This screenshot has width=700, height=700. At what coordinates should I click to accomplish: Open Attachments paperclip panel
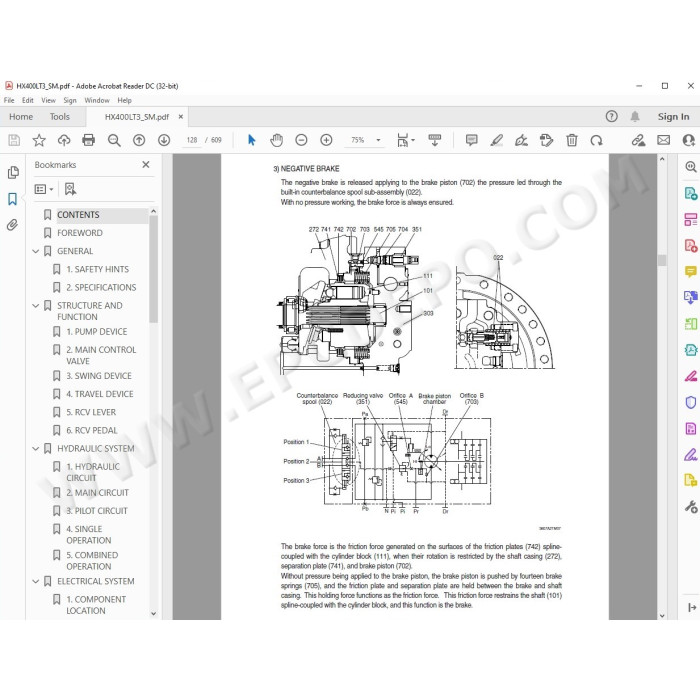(x=12, y=225)
